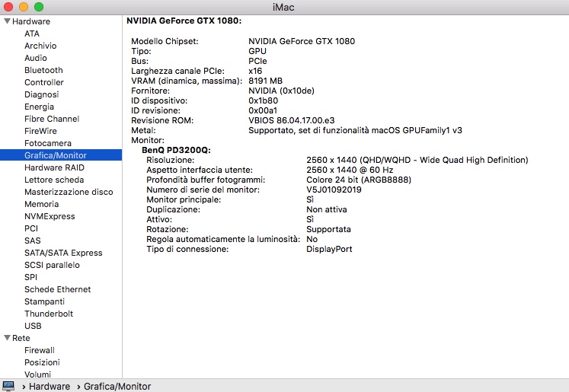Click the computer icon in path bar
This screenshot has width=569, height=392.
8,386
